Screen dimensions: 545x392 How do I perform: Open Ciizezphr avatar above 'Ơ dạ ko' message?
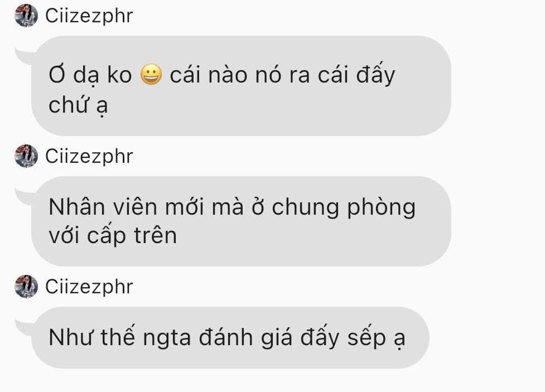click(x=26, y=16)
